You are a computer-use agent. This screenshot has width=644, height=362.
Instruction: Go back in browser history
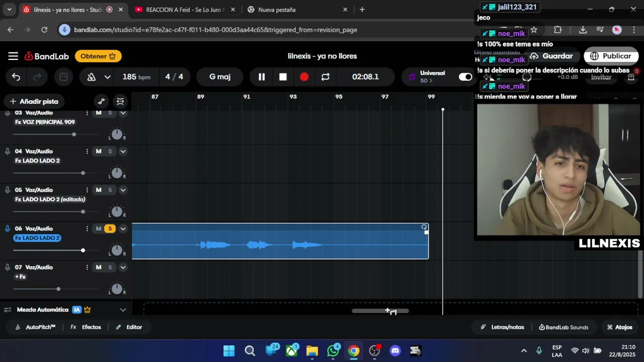coord(11,30)
